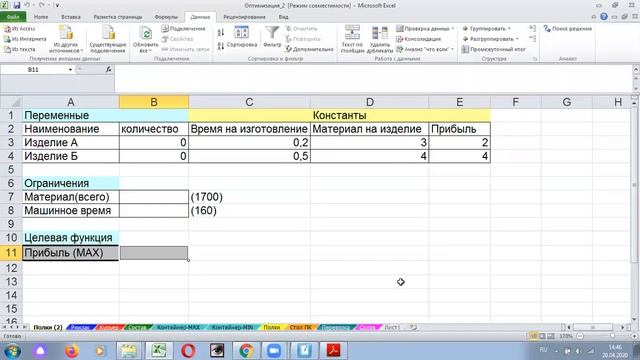Open the 'Стол ПК' sheet tab
Image resolution: width=640 pixels, height=360 pixels.
click(300, 327)
